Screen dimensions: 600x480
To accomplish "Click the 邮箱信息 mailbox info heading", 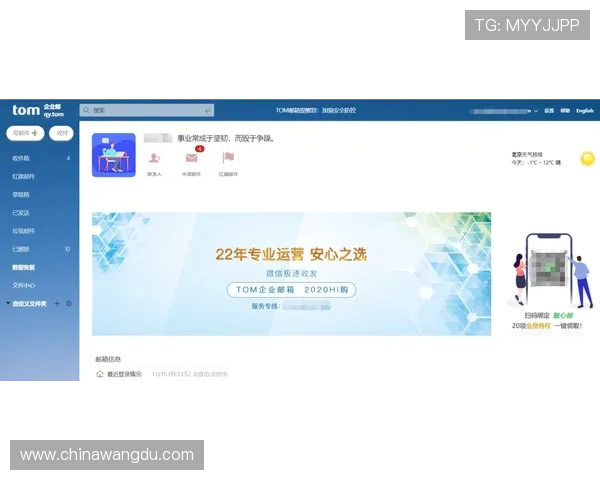I will 108,359.
